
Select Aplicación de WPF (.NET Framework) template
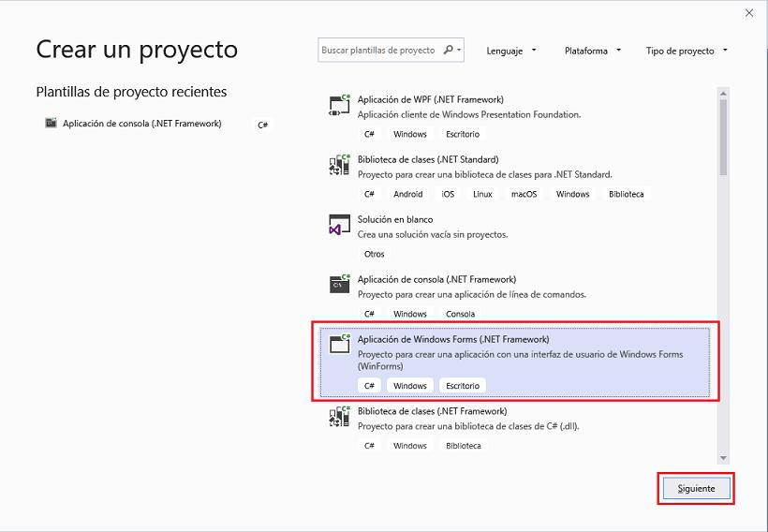517,116
